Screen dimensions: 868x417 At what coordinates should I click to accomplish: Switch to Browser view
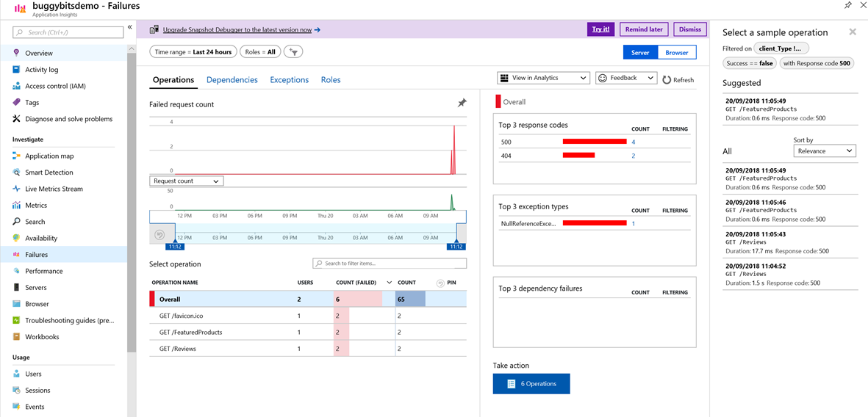tap(677, 53)
